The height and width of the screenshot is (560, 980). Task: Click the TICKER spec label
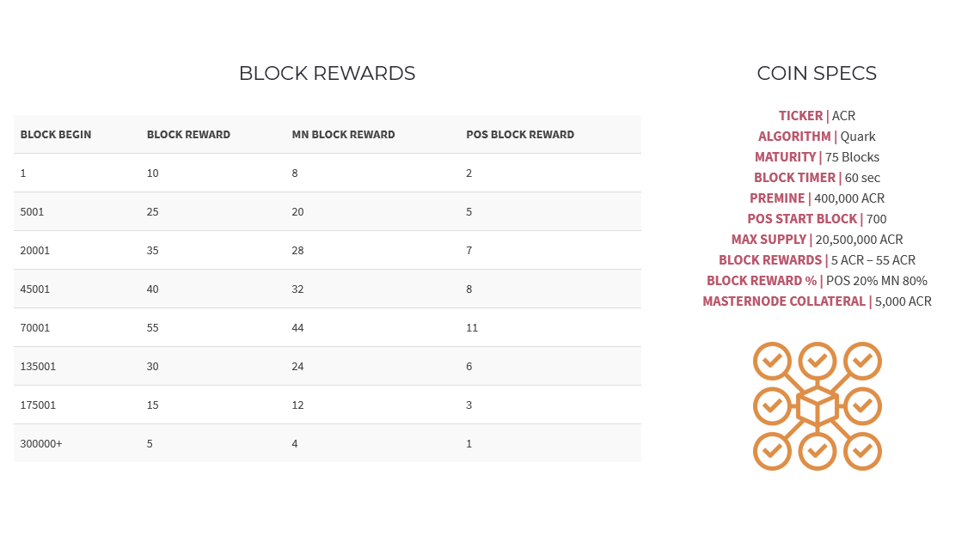(x=800, y=116)
